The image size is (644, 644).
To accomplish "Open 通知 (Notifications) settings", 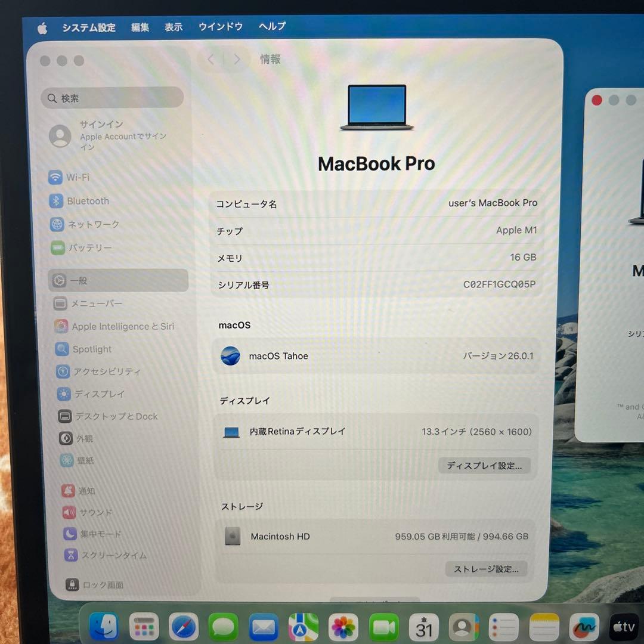I will (x=85, y=491).
